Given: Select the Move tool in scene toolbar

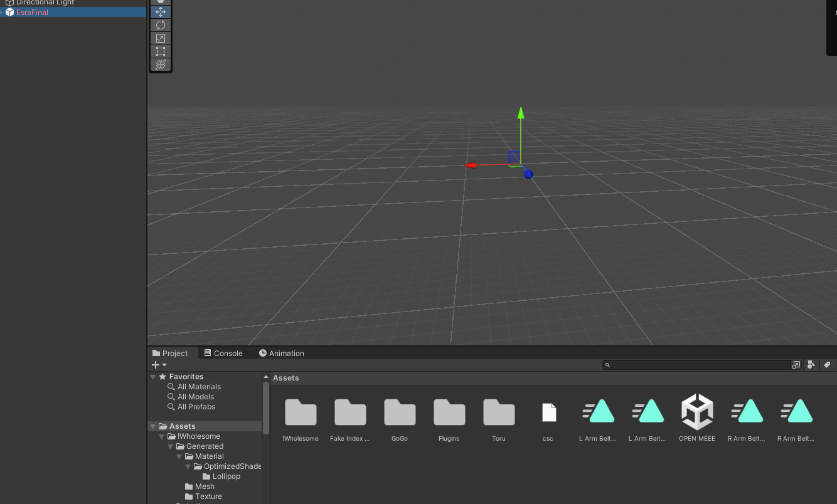Looking at the screenshot, I should (161, 11).
